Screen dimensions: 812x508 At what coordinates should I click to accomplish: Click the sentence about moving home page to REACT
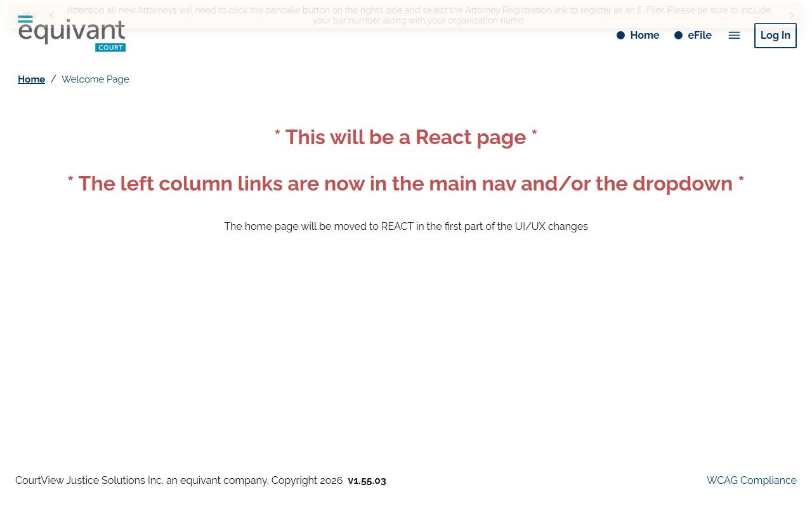(406, 227)
